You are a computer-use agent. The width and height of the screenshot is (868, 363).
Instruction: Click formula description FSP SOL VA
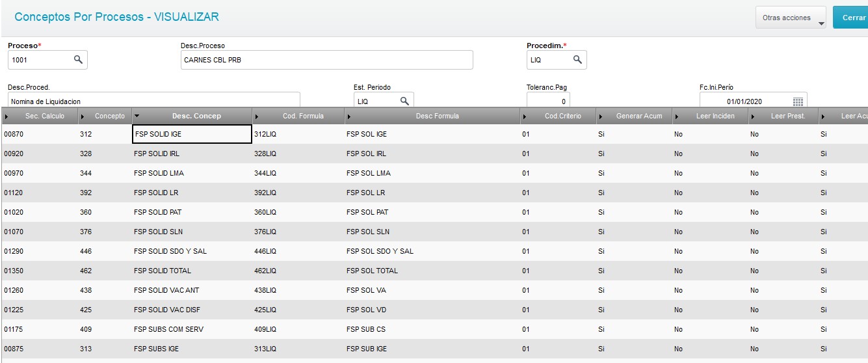coord(366,290)
